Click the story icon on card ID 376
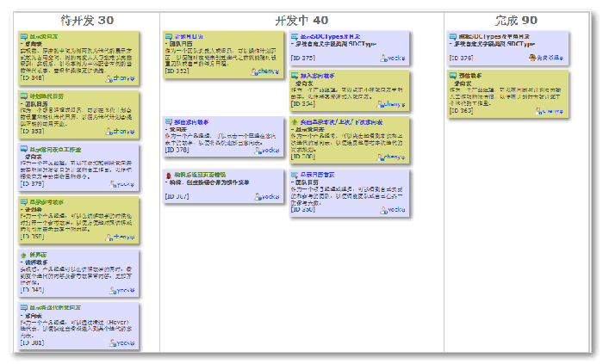 point(453,37)
